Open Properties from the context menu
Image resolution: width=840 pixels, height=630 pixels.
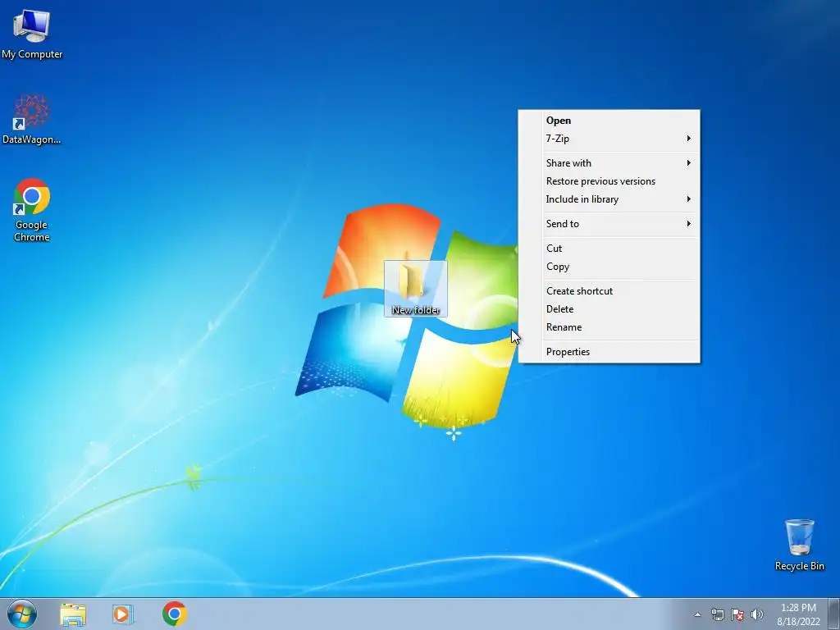609,352
